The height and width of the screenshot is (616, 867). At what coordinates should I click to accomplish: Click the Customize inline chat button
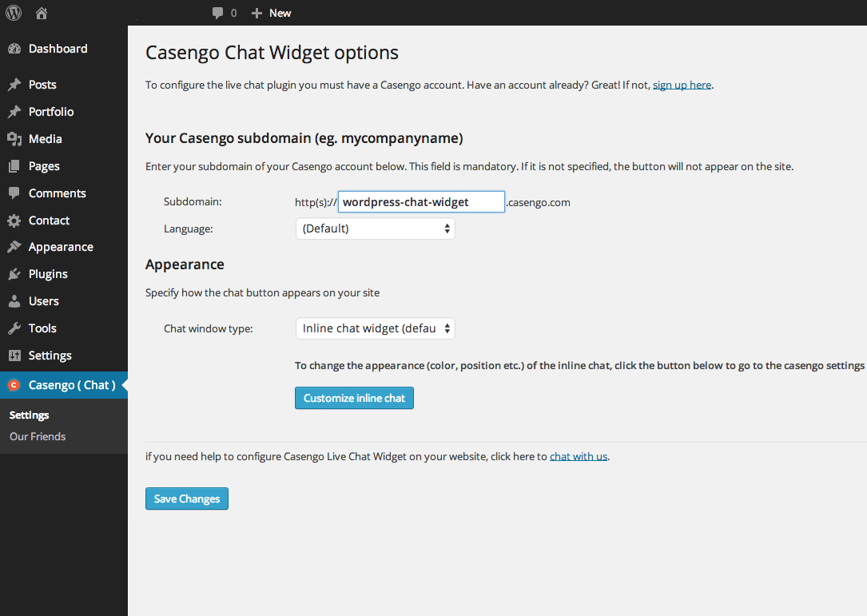(355, 398)
